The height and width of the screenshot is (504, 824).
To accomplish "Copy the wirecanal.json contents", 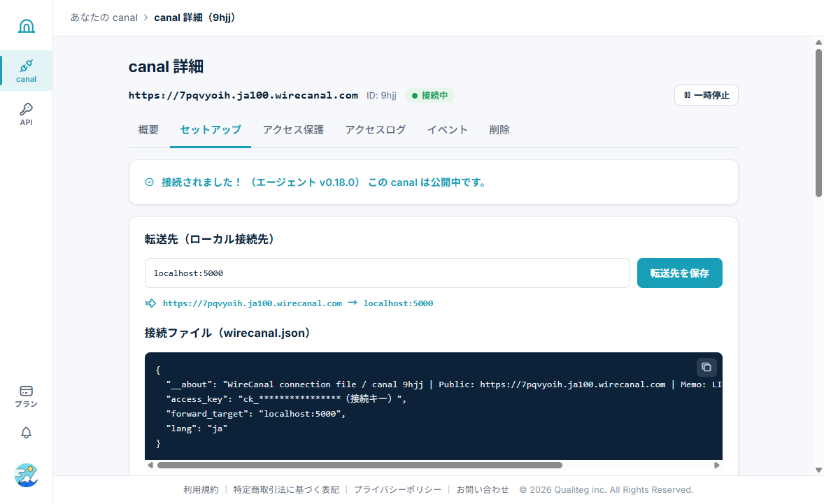I will [706, 367].
